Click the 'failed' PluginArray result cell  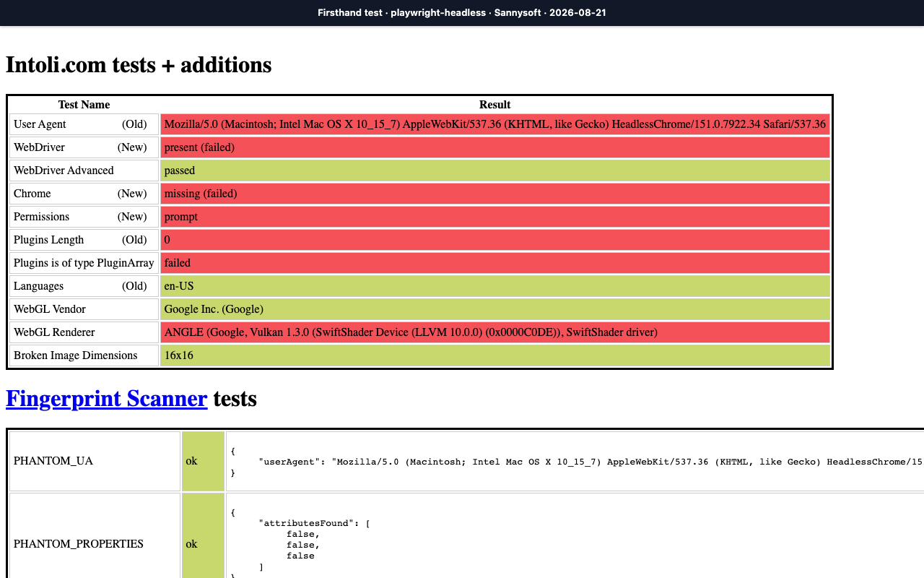[495, 263]
